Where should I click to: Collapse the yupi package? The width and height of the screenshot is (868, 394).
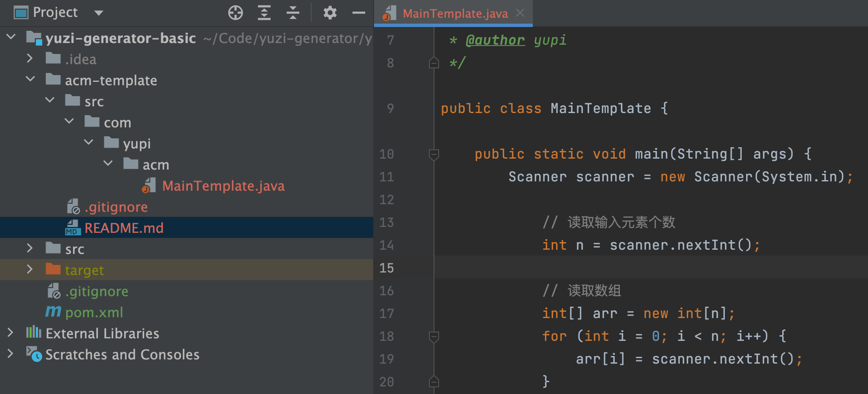tap(89, 142)
